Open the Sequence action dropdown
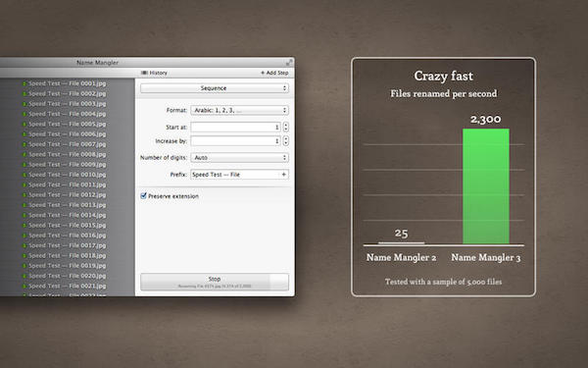Screen dimensions: 588x368 point(215,88)
